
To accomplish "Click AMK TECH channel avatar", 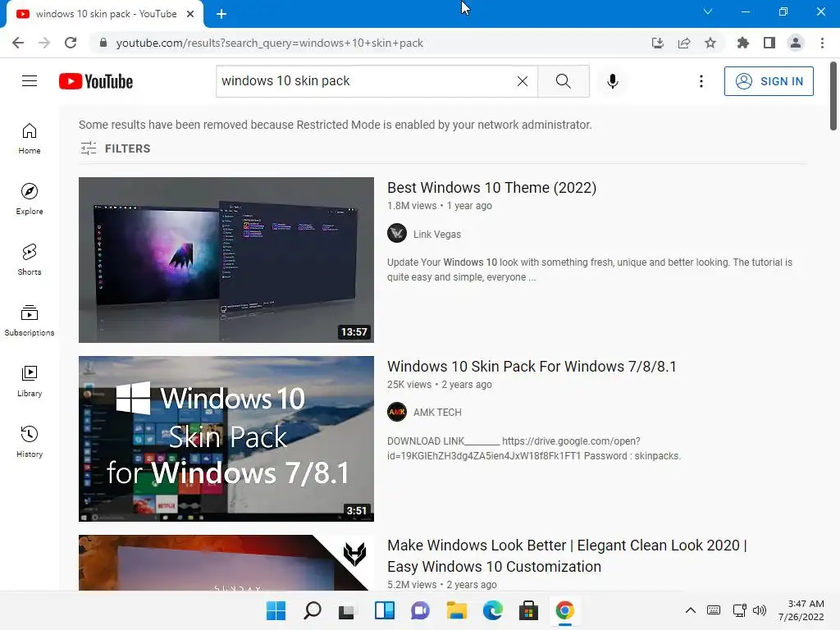I will [x=397, y=412].
